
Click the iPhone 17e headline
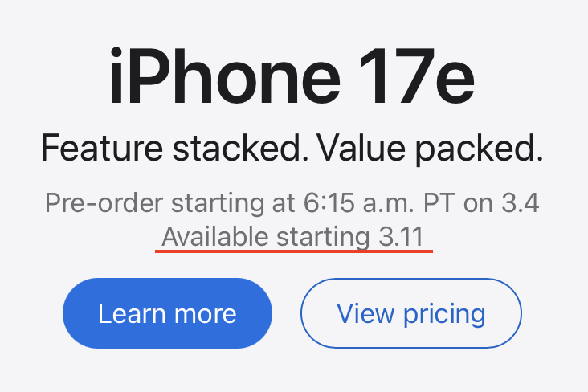[x=292, y=79]
